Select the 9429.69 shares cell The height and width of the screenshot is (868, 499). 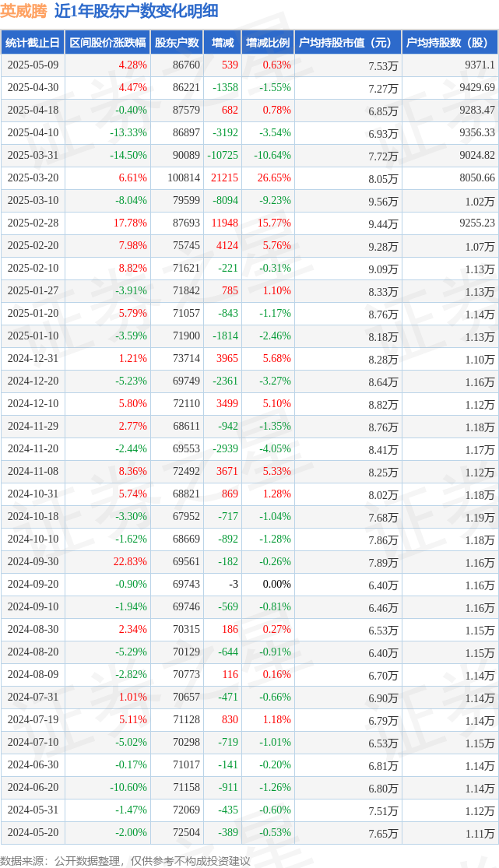point(477,87)
